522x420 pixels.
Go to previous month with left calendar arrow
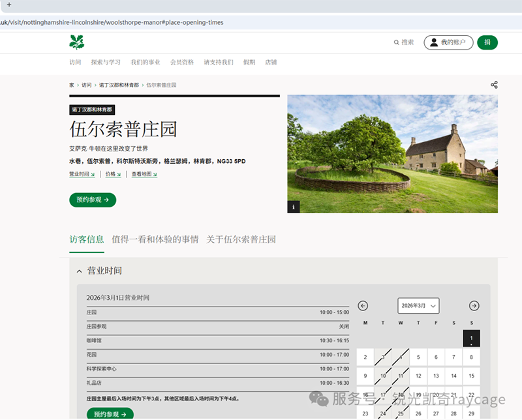click(363, 305)
